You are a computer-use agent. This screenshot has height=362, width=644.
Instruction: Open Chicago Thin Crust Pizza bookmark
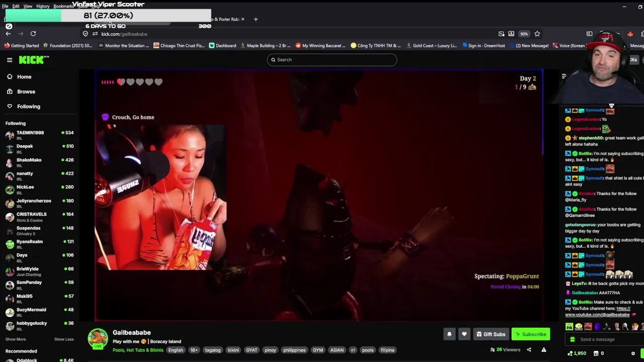pyautogui.click(x=179, y=45)
